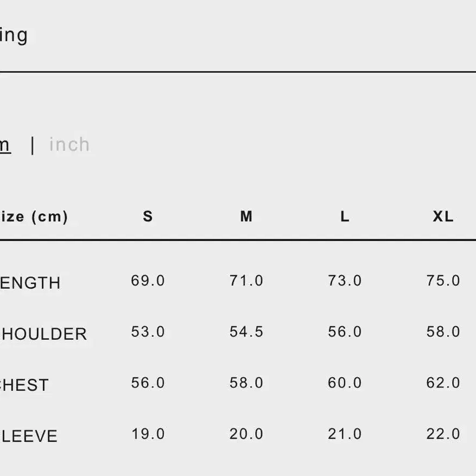Select the LENGTH row label
The width and height of the screenshot is (476, 476).
click(30, 283)
